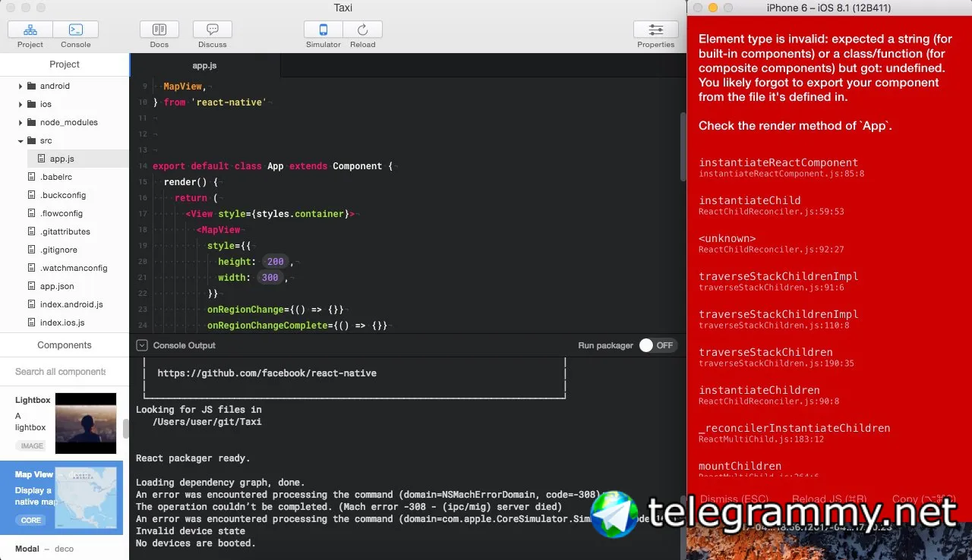Click the width value 300 in code
This screenshot has width=972, height=560.
tap(270, 278)
